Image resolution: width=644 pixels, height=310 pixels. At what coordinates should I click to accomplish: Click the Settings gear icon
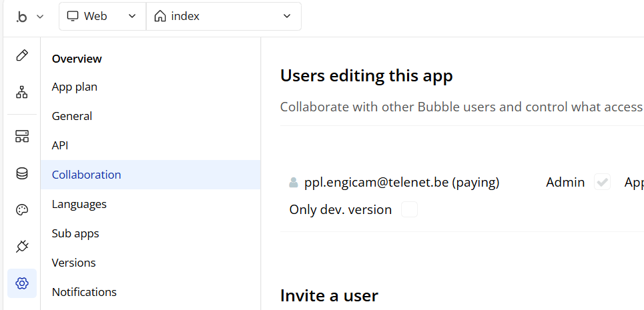point(22,283)
